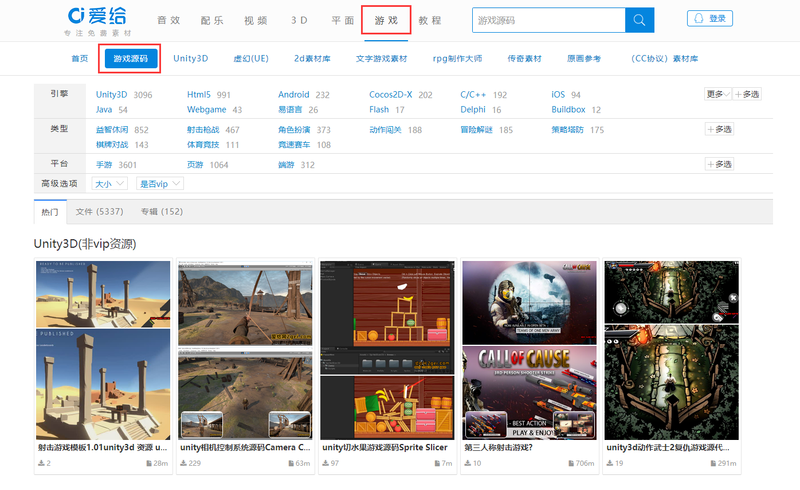Open the 音效 top navigation item
The width and height of the screenshot is (800, 490).
tap(168, 20)
